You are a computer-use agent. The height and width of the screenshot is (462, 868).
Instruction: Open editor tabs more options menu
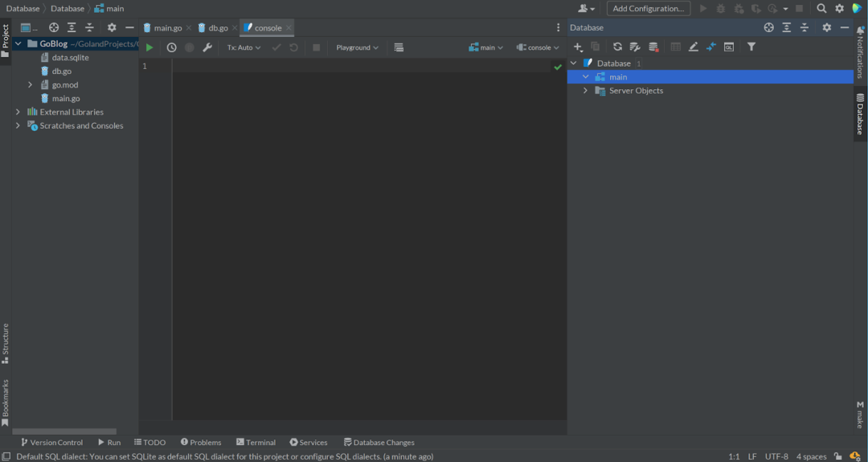(x=558, y=27)
